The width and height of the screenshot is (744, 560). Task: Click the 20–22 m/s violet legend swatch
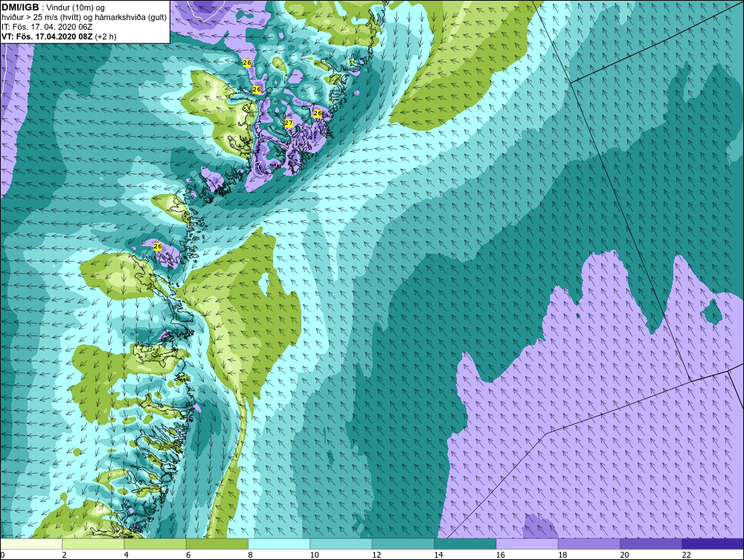click(x=651, y=544)
